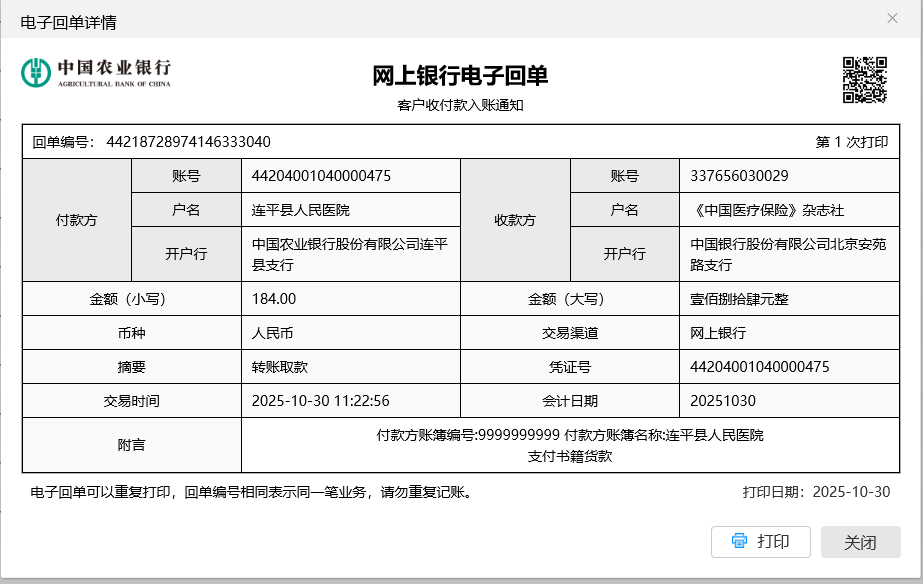Click payee bank 中国银行股份有限公司北京安苑路支行
The height and width of the screenshot is (584, 923).
tap(788, 254)
